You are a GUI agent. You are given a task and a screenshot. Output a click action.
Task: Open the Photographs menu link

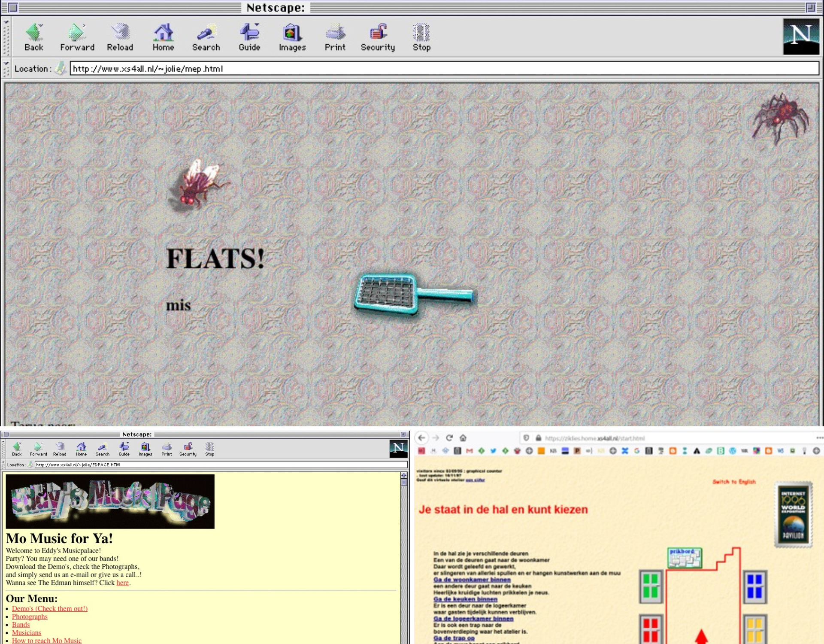click(30, 617)
